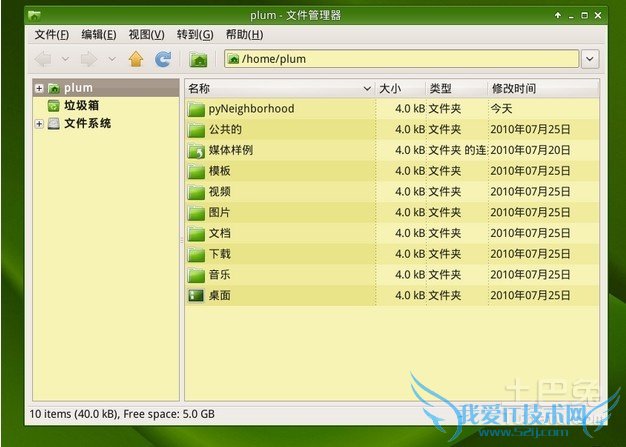Open the 编辑(E) menu
This screenshot has height=447, width=626.
point(99,35)
